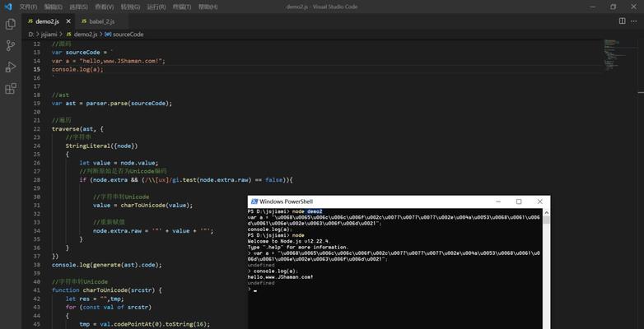Open the Source Control view
Viewport: 644px width, 329px height.
pos(11,45)
